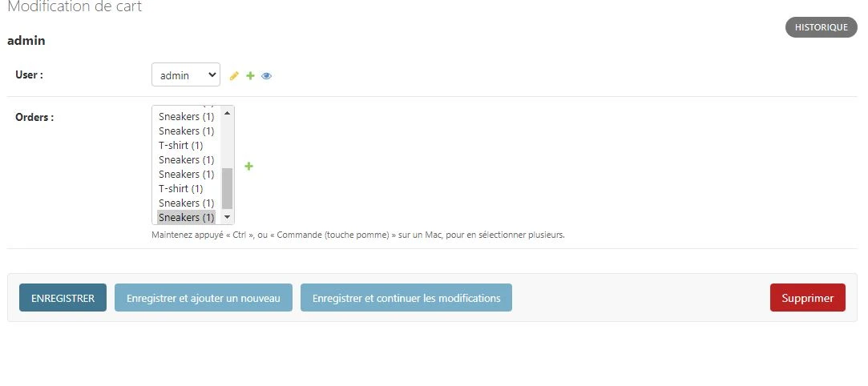Click the Orders field label

point(34,117)
